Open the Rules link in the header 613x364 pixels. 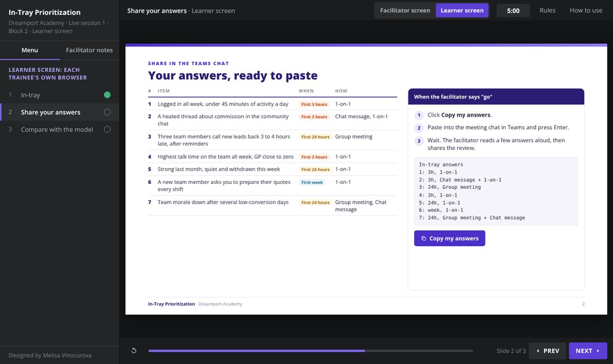[x=547, y=10]
